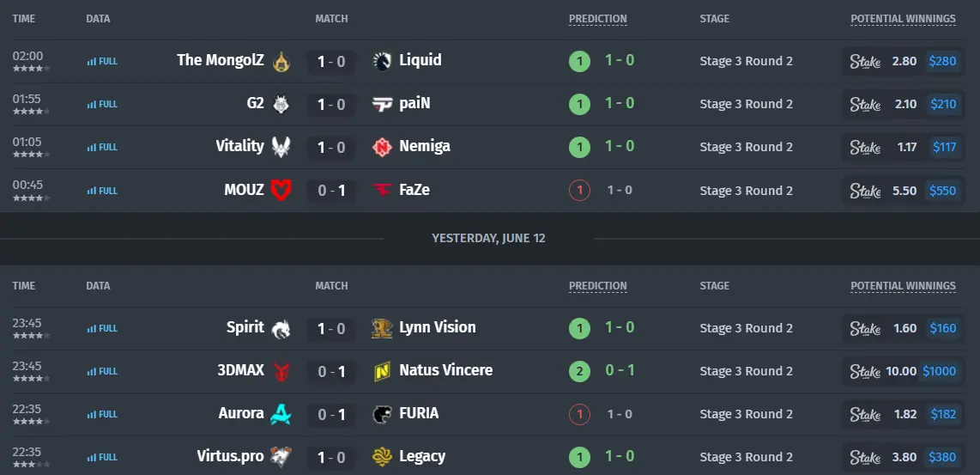Click green prediction badge 2 for Natus Vincere

coord(579,372)
